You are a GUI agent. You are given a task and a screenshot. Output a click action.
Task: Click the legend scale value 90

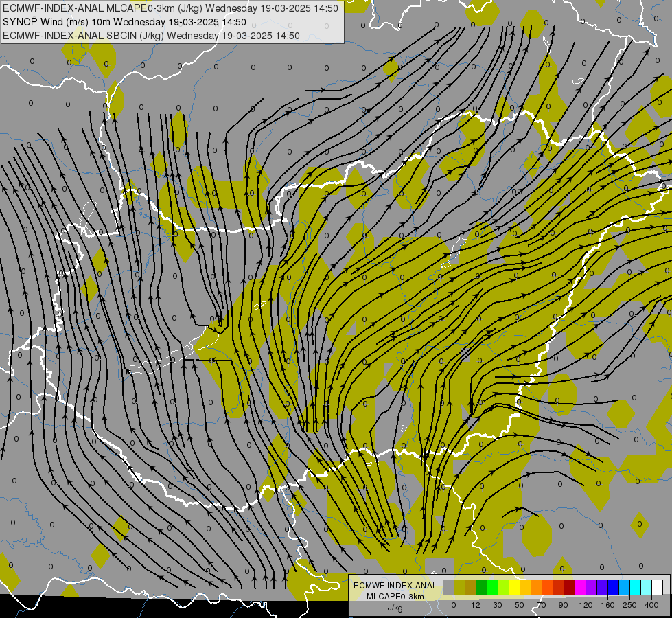click(x=563, y=605)
